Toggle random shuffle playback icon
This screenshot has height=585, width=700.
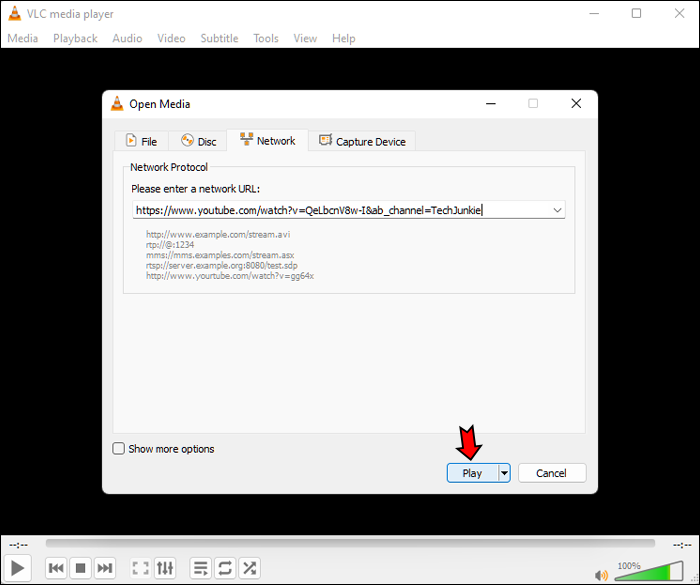[250, 568]
